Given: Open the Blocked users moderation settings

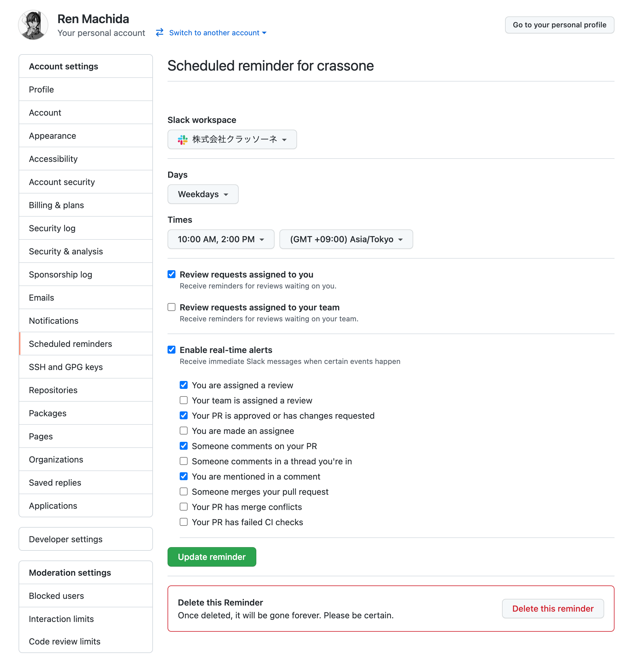Looking at the screenshot, I should [x=57, y=596].
